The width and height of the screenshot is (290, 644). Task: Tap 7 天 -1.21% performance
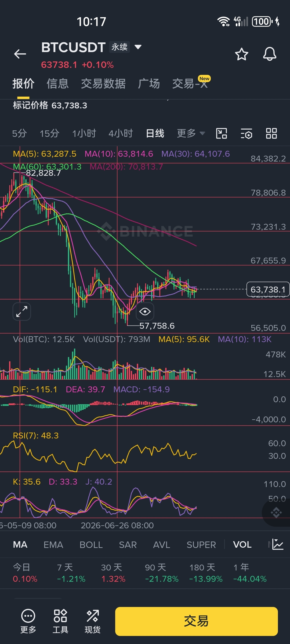[71, 573]
